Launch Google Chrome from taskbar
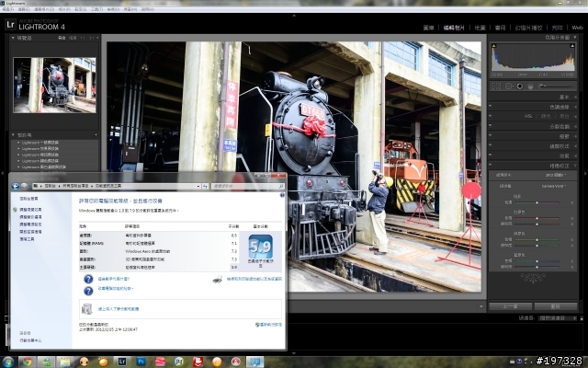This screenshot has height=368, width=588. click(x=27, y=362)
